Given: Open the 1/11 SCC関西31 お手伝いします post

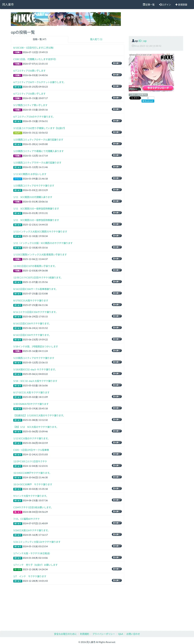Looking at the screenshot, I should [30, 174].
